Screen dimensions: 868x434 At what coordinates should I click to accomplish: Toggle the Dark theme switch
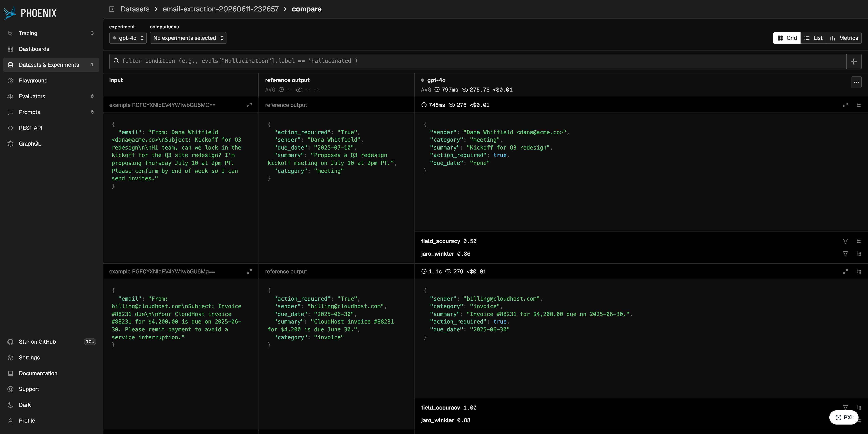tap(51, 405)
